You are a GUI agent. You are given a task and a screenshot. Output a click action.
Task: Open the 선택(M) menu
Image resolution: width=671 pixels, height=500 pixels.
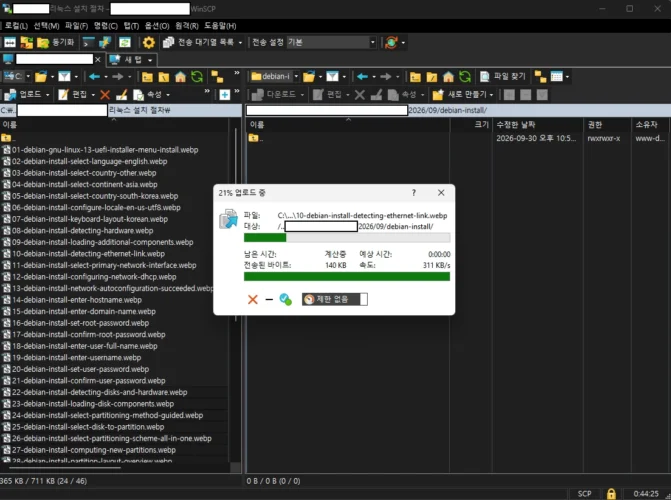coord(46,26)
